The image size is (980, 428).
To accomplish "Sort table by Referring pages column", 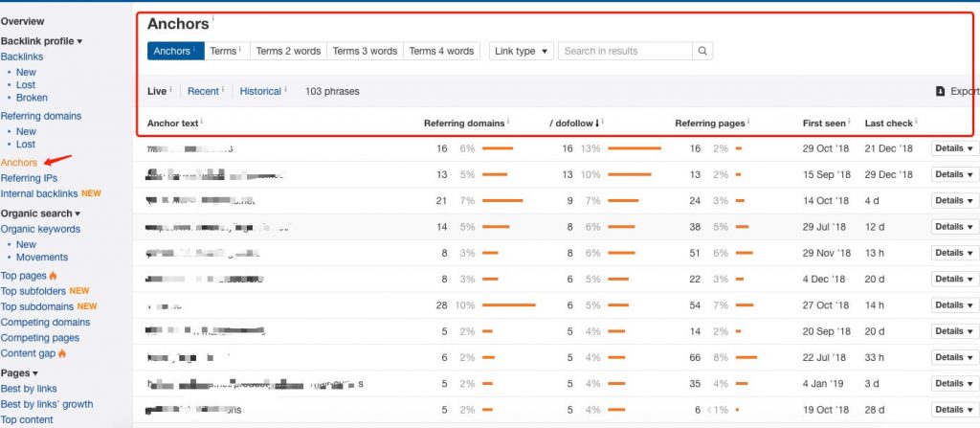I will 710,124.
